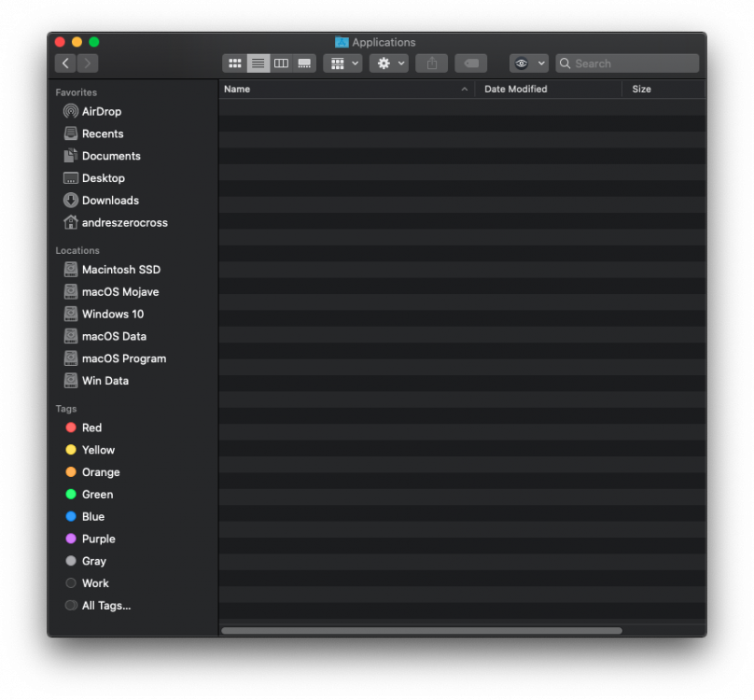754x700 pixels.
Task: Switch to gallery view
Action: click(304, 63)
